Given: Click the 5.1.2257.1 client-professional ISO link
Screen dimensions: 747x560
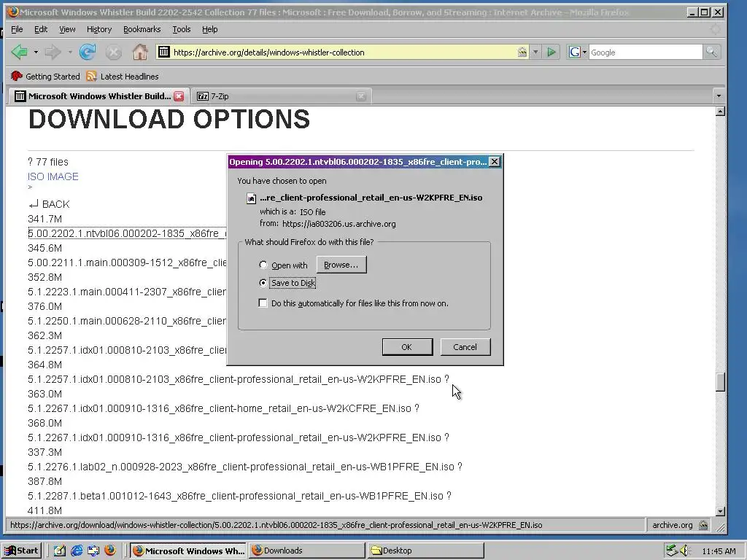Looking at the screenshot, I should [x=234, y=379].
